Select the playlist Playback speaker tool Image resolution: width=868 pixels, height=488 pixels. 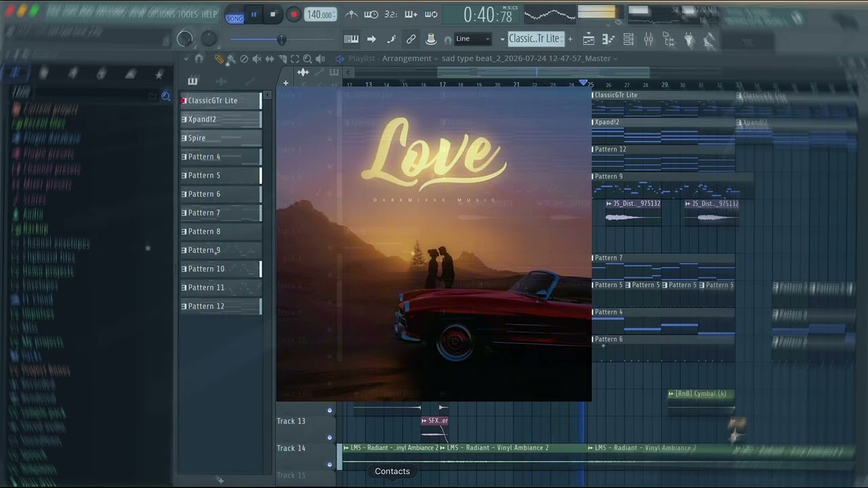click(321, 59)
